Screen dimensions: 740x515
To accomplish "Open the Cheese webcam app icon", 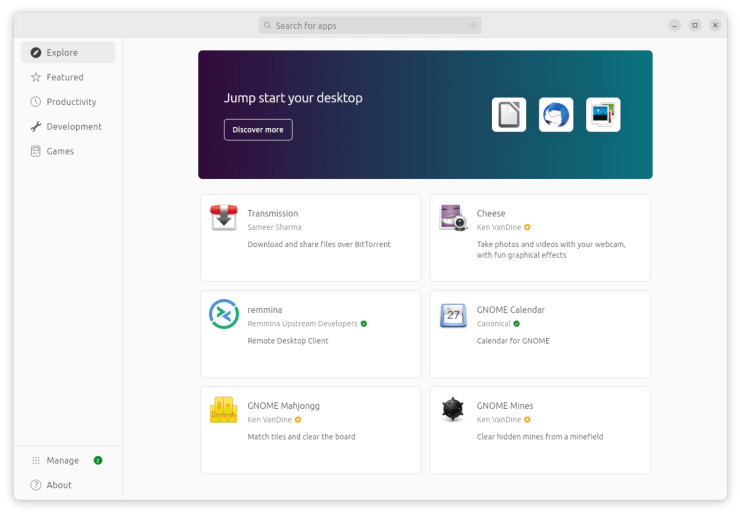I will [x=453, y=217].
